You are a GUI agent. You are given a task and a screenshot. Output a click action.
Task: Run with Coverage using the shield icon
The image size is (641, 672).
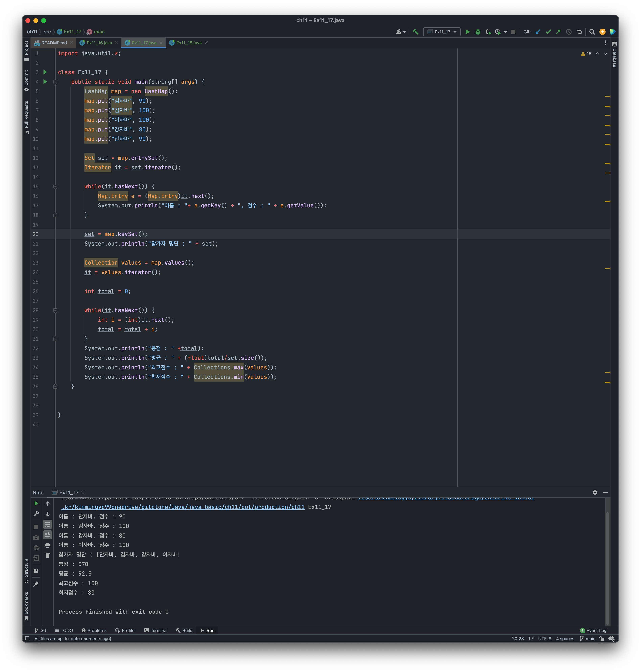488,32
